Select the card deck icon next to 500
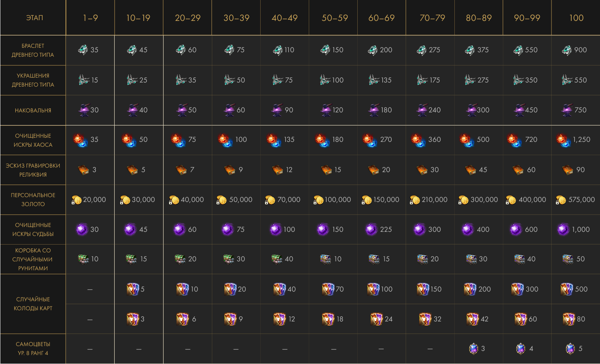 click(566, 289)
